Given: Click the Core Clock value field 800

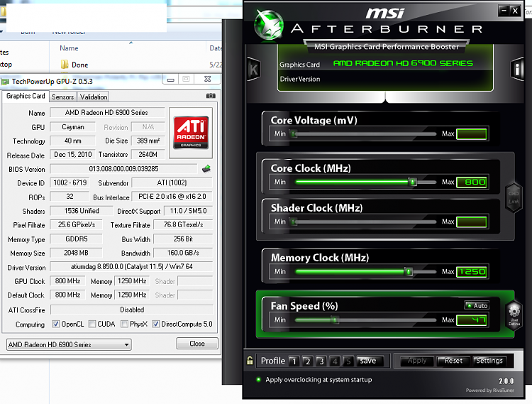Looking at the screenshot, I should [x=472, y=182].
